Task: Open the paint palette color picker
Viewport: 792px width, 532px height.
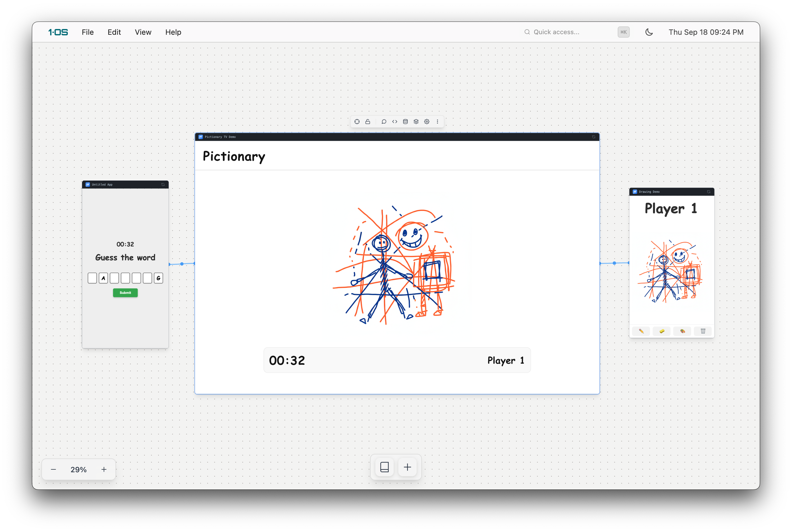Action: pos(682,331)
